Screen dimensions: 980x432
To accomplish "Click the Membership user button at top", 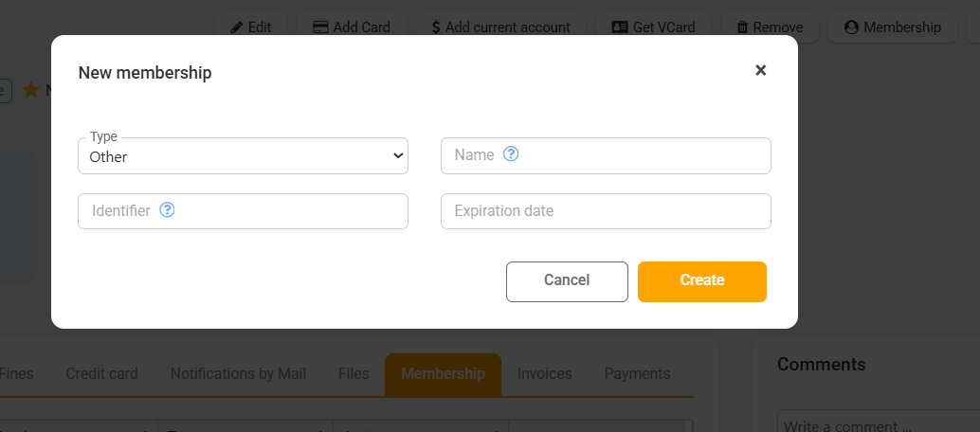I will [892, 27].
